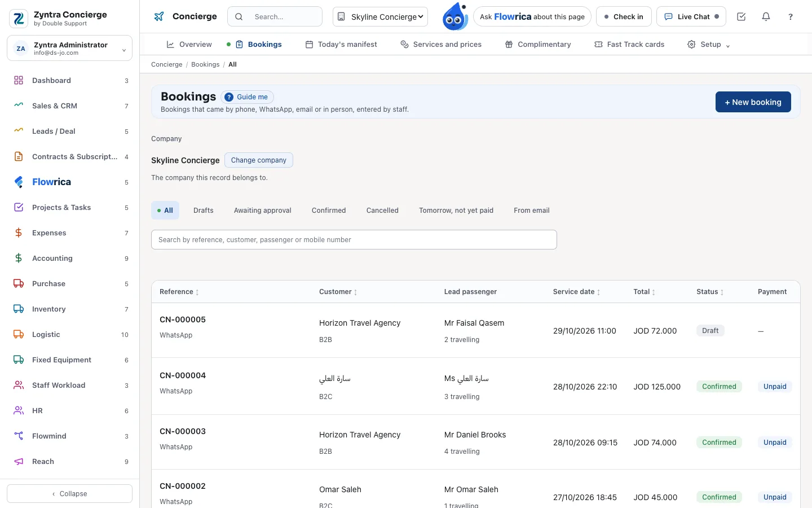Open Live Chat
812x508 pixels.
coord(691,17)
